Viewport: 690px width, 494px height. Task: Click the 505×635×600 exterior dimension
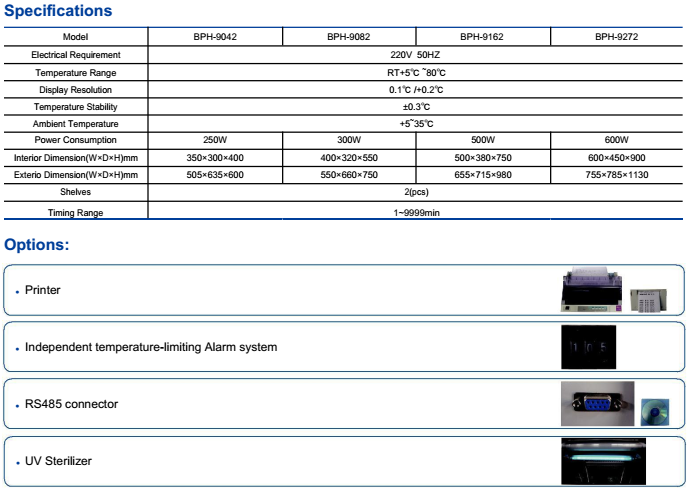(215, 175)
